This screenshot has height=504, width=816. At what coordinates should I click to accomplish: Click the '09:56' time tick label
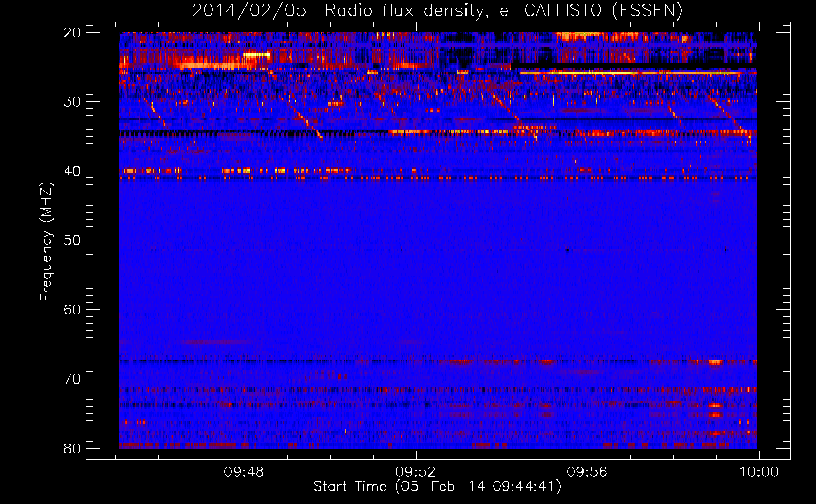tap(588, 472)
